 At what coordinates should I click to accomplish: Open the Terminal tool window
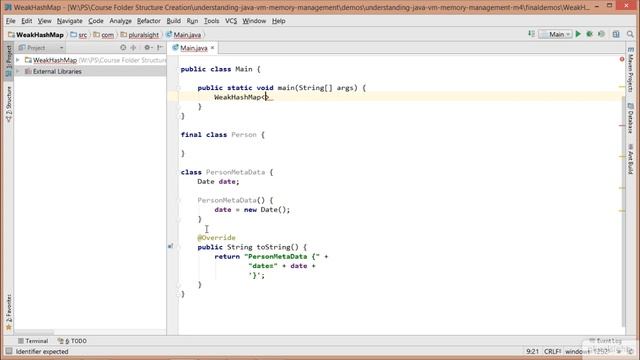[x=33, y=341]
